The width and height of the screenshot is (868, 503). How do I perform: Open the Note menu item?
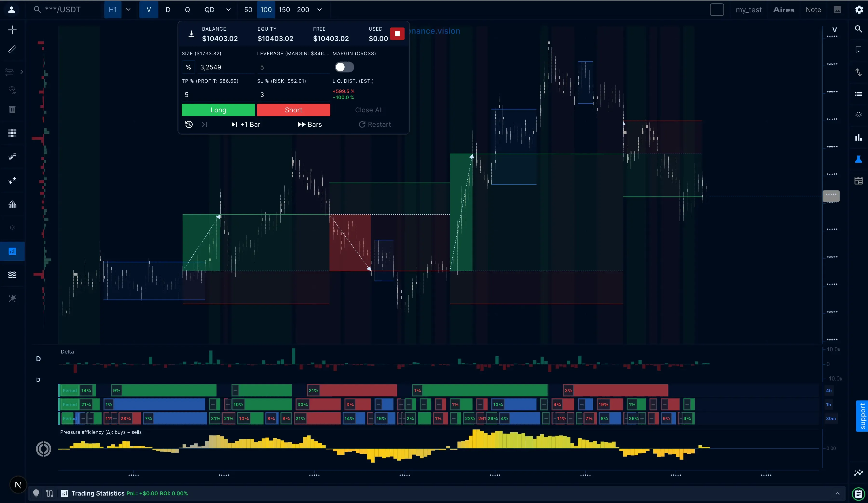click(813, 10)
